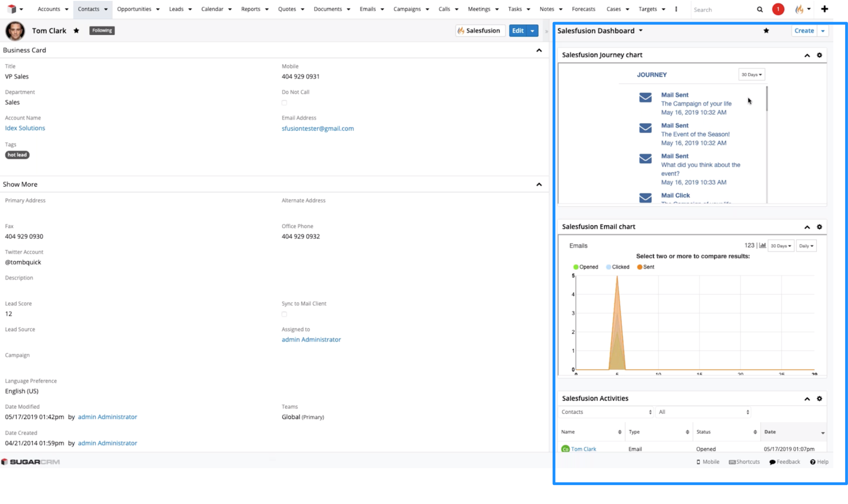Click the search magnifier icon

point(760,9)
